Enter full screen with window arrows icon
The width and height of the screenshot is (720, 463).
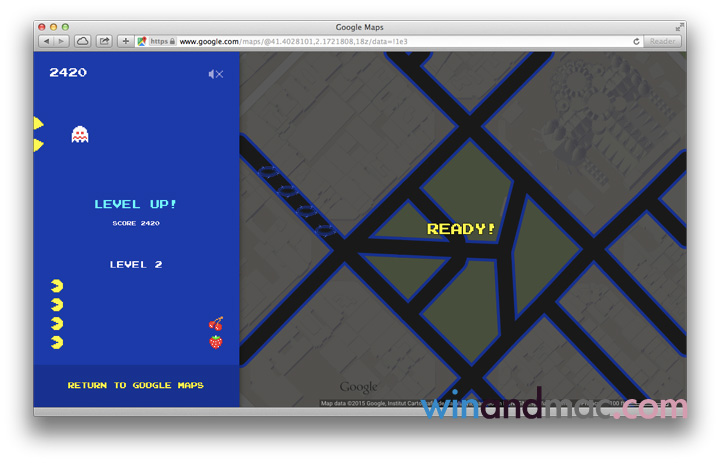click(679, 27)
